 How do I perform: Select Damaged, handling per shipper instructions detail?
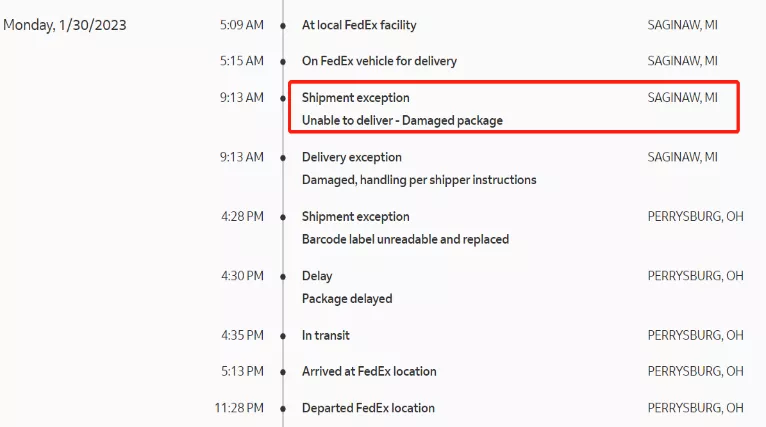pos(419,180)
